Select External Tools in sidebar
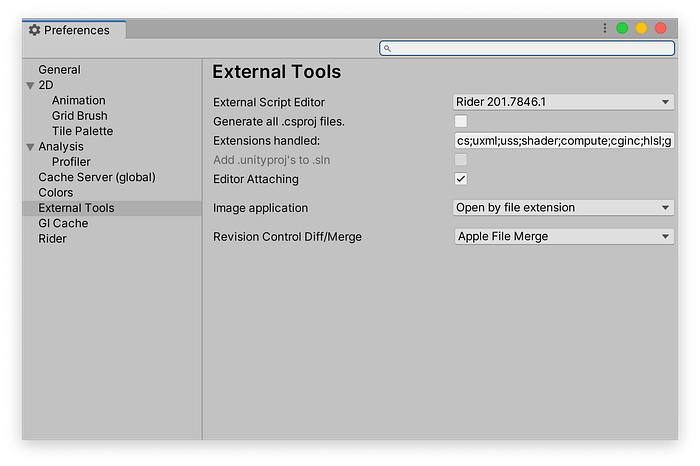The image size is (700, 466). click(112, 208)
